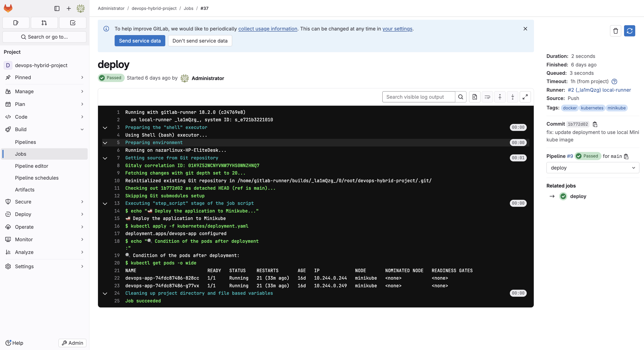Enter full screen log view
Image resolution: width=644 pixels, height=350 pixels.
click(525, 97)
